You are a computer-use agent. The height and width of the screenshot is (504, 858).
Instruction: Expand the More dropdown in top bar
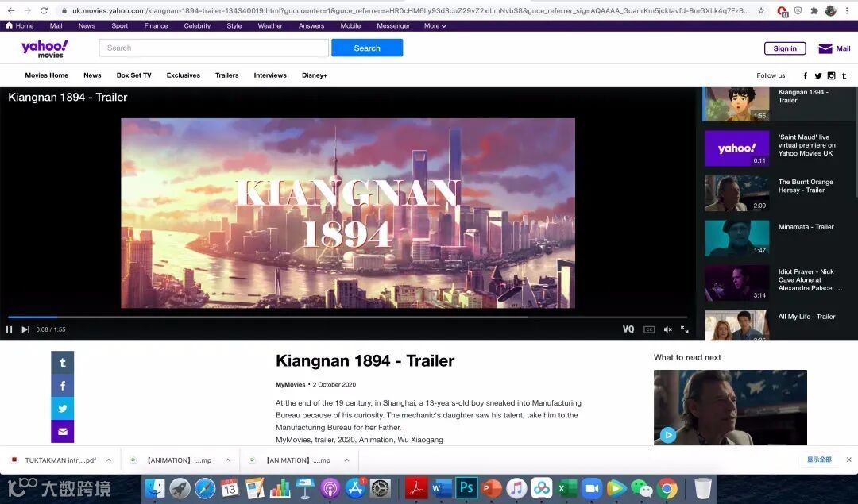435,25
